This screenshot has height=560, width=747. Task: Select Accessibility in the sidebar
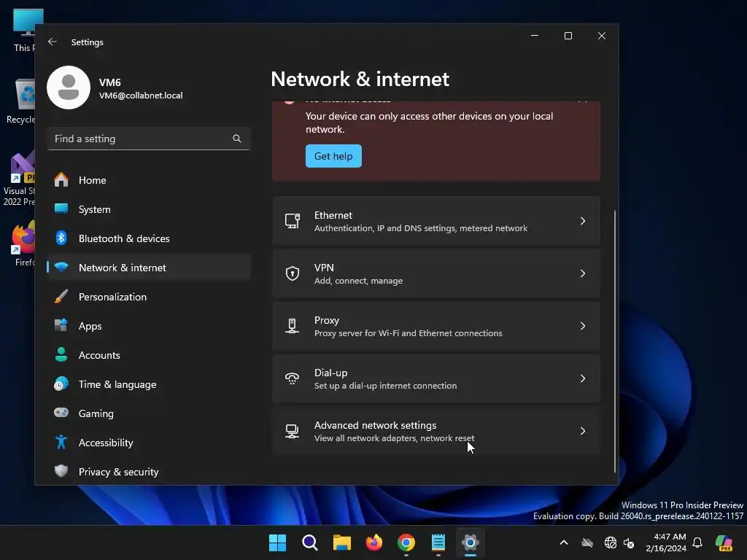[149, 443]
